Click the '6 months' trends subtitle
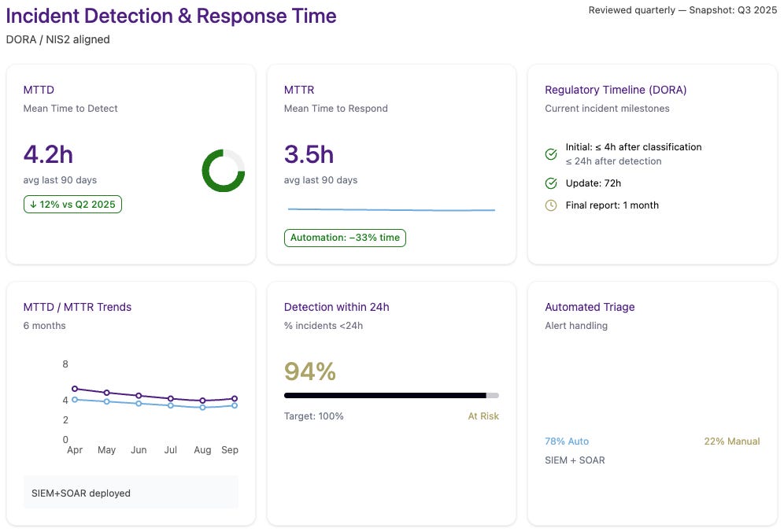This screenshot has width=784, height=532. (x=45, y=326)
